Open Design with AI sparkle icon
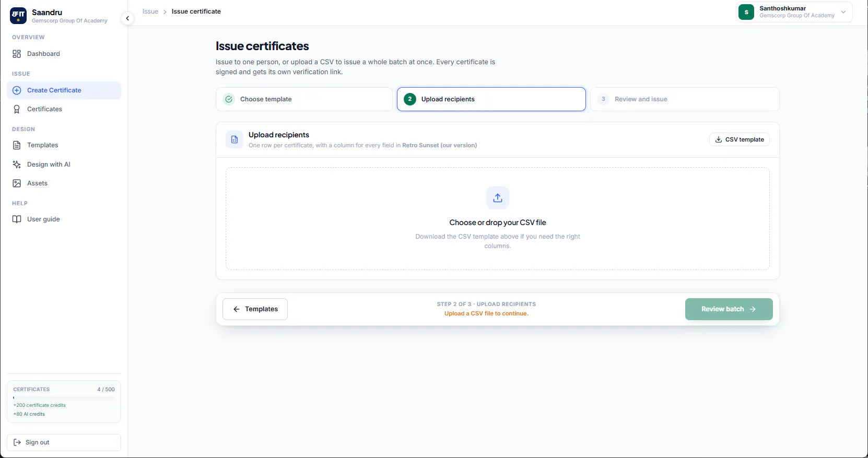868x458 pixels. coord(17,165)
